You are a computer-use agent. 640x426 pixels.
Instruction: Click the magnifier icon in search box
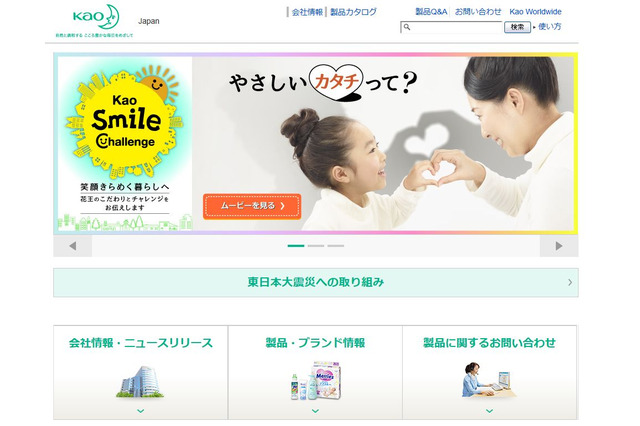(x=407, y=27)
